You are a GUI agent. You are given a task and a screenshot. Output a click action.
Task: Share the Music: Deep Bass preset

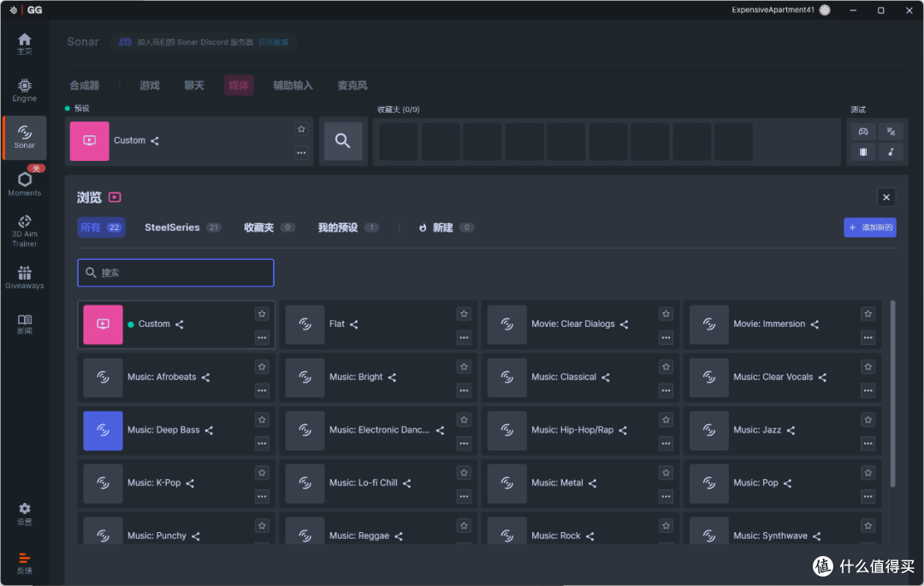[210, 430]
